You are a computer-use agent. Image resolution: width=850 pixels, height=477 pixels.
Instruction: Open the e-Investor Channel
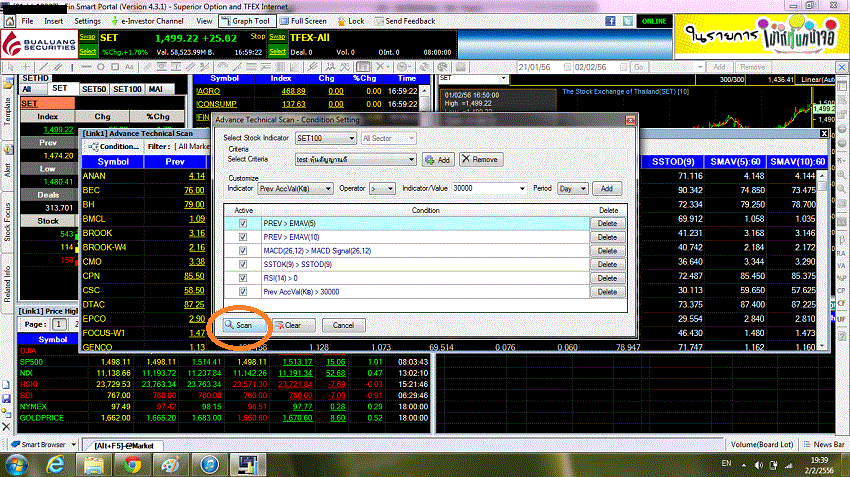147,21
